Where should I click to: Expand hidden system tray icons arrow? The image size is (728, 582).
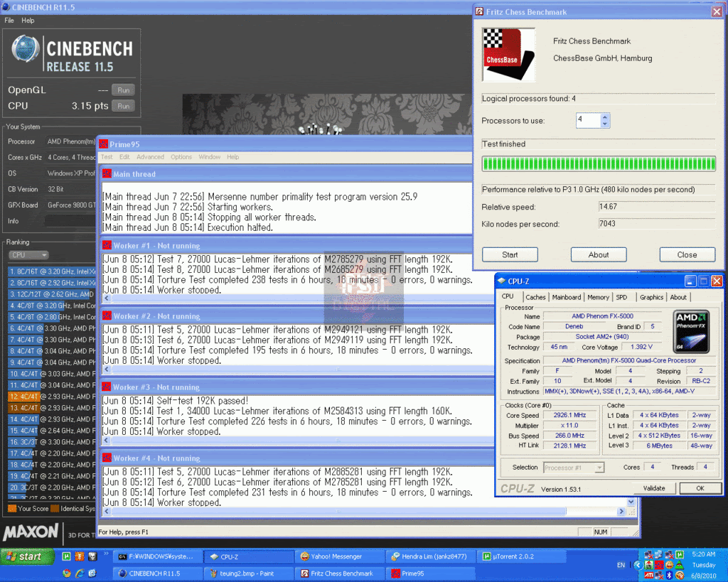pos(638,565)
